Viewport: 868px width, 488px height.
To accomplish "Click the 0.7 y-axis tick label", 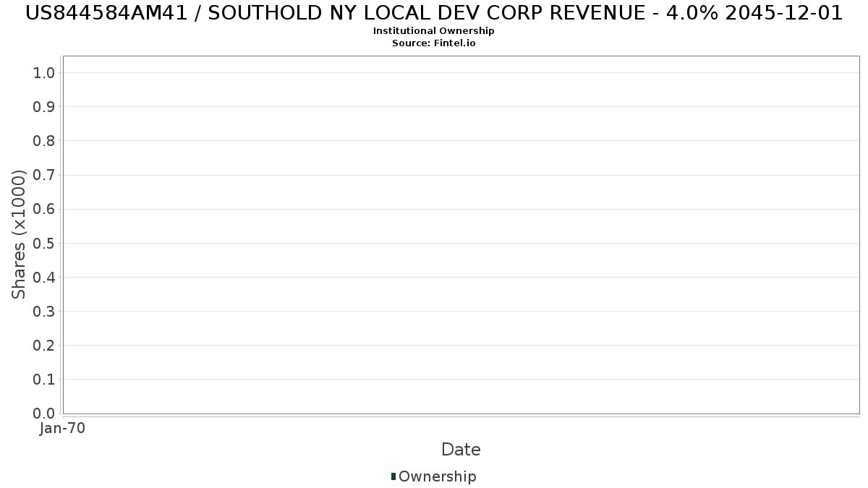I will click(x=44, y=175).
